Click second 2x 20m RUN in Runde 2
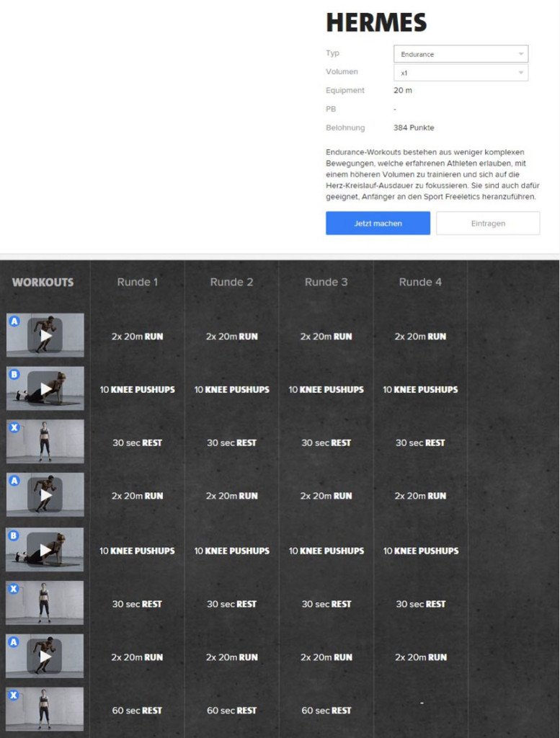Viewport: 560px width, 738px height. coord(231,496)
